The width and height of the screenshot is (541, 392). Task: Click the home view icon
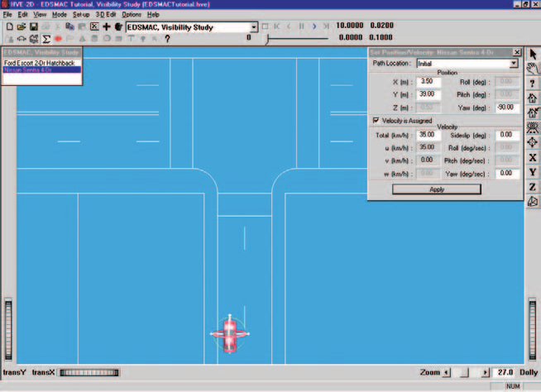point(533,98)
